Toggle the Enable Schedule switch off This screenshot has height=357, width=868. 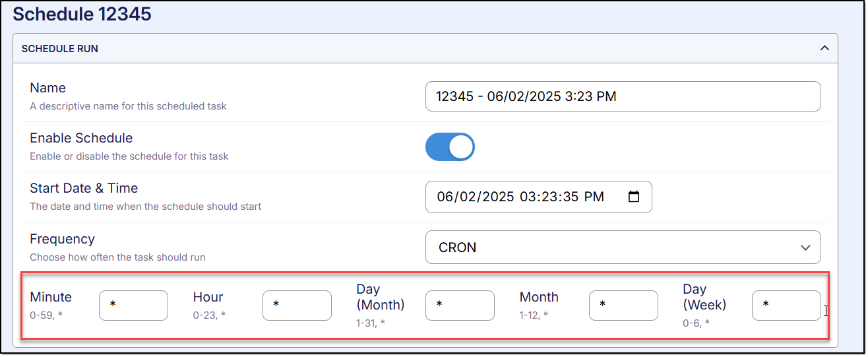450,147
